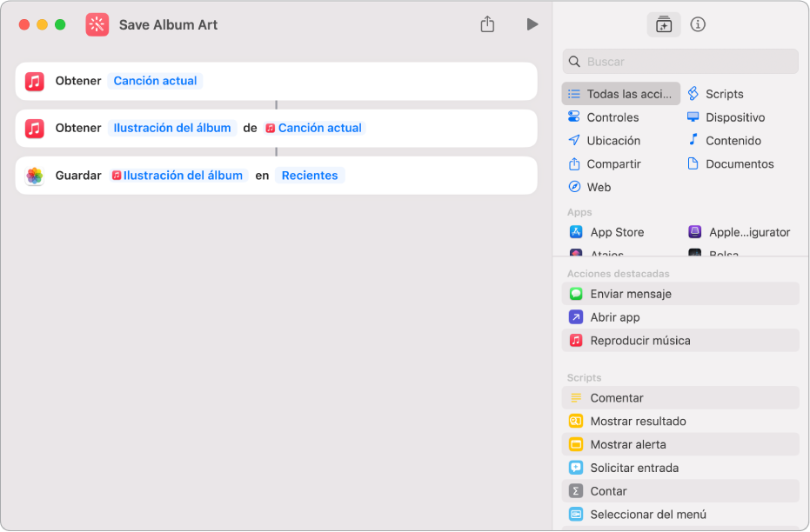Open the Ilustración del álbum property selector
The image size is (810, 532).
tap(172, 128)
